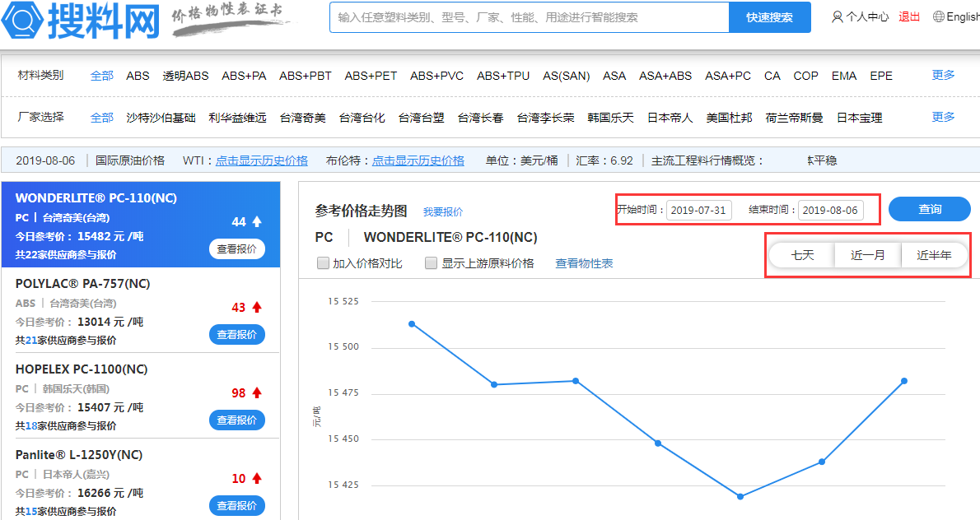Expand 更多 in the 厂家选择 row
This screenshot has width=980, height=520.
pyautogui.click(x=943, y=117)
